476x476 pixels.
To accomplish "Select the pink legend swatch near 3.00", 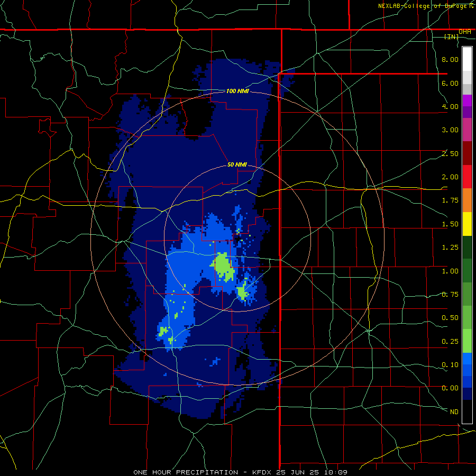I will coord(467,130).
